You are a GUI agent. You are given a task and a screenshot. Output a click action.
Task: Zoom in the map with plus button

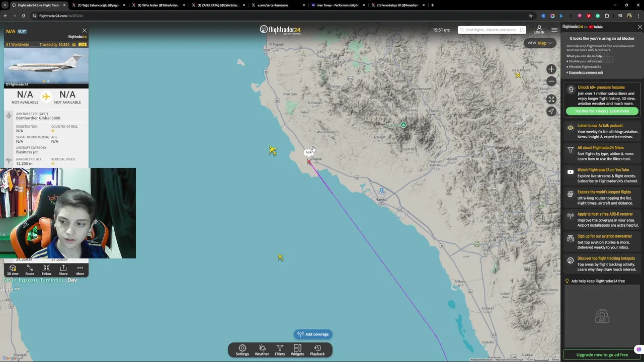click(x=551, y=69)
